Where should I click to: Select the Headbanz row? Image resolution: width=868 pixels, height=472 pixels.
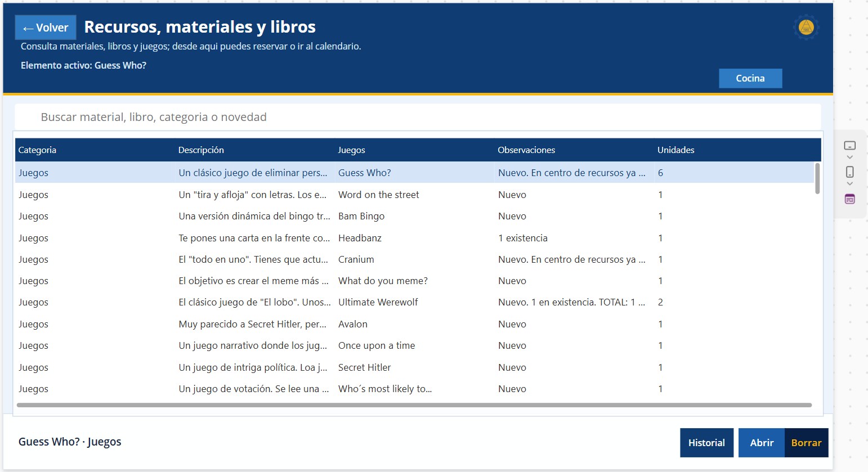click(414, 238)
